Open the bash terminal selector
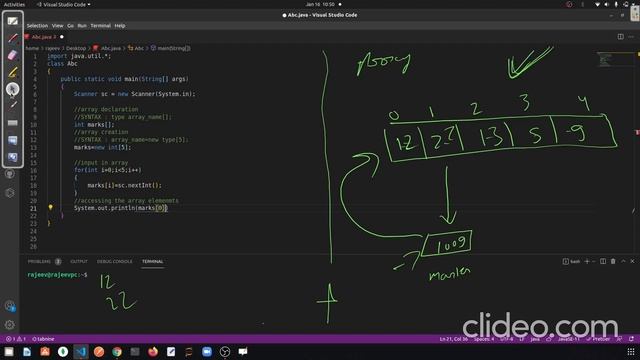 pyautogui.click(x=571, y=261)
